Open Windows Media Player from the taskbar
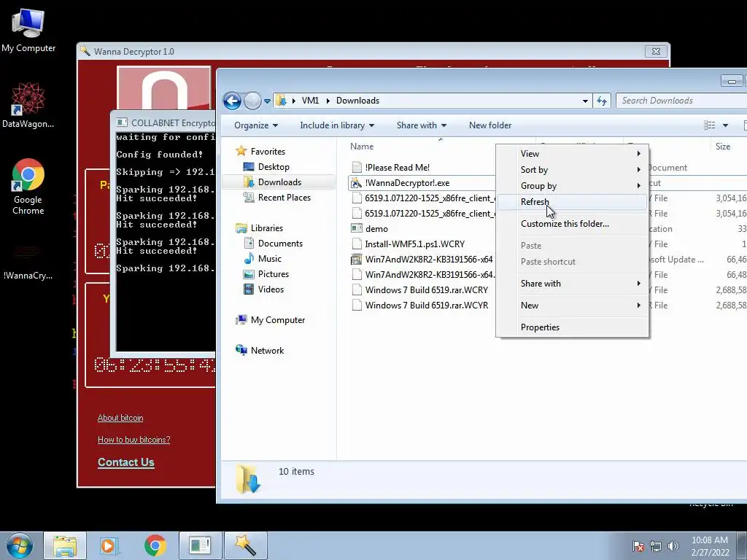The image size is (747, 560). pyautogui.click(x=109, y=545)
